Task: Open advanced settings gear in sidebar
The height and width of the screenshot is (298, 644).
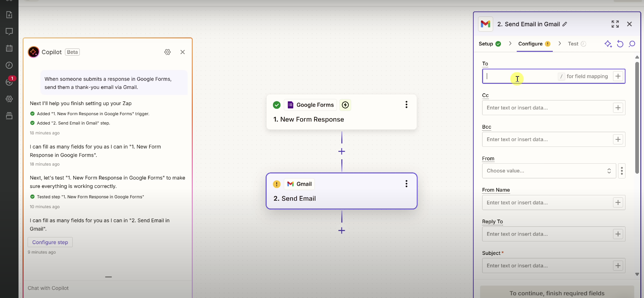Action: (x=9, y=99)
